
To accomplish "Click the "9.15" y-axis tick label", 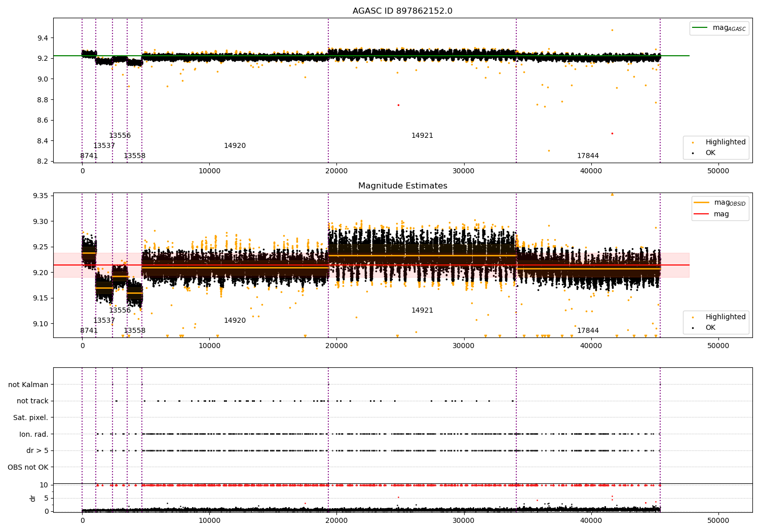I will pos(41,298).
